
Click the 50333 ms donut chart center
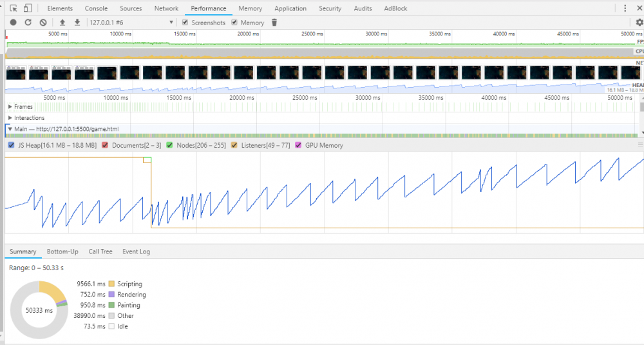39,310
